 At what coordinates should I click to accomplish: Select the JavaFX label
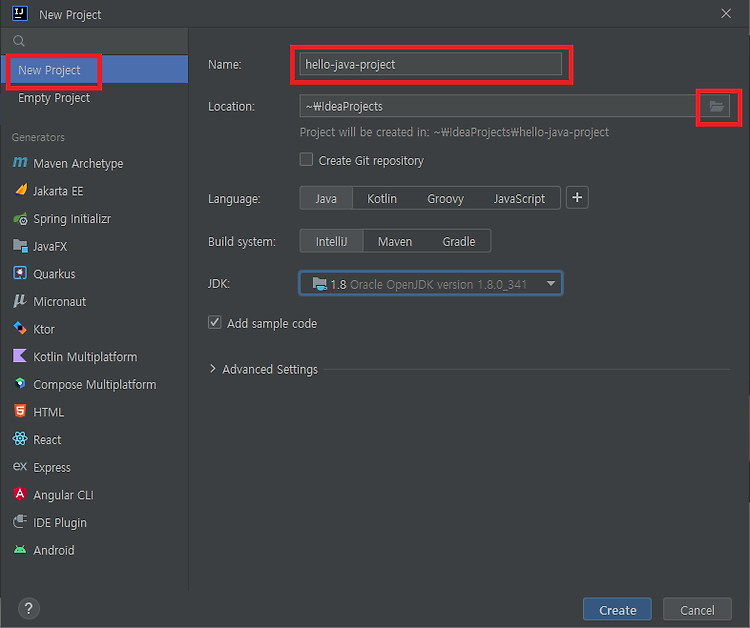[50, 246]
